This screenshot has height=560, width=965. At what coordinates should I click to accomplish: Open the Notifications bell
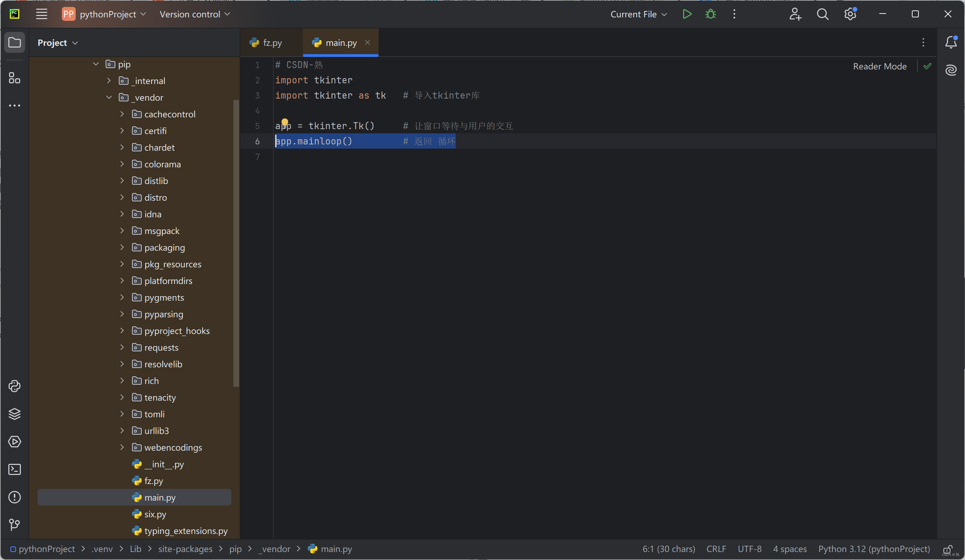951,42
